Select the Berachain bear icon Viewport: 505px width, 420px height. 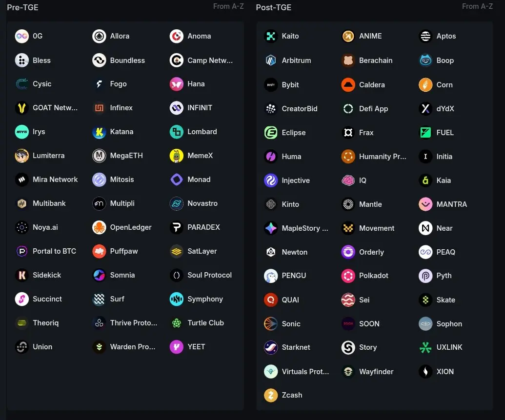click(348, 60)
